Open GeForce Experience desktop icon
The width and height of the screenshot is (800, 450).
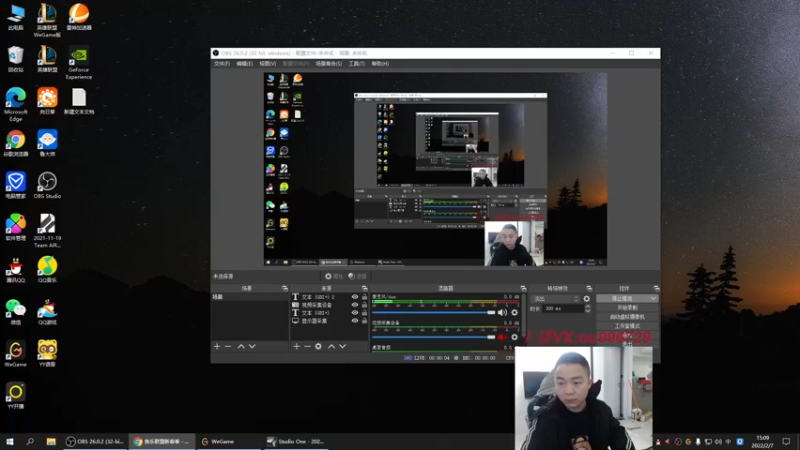pos(79,63)
